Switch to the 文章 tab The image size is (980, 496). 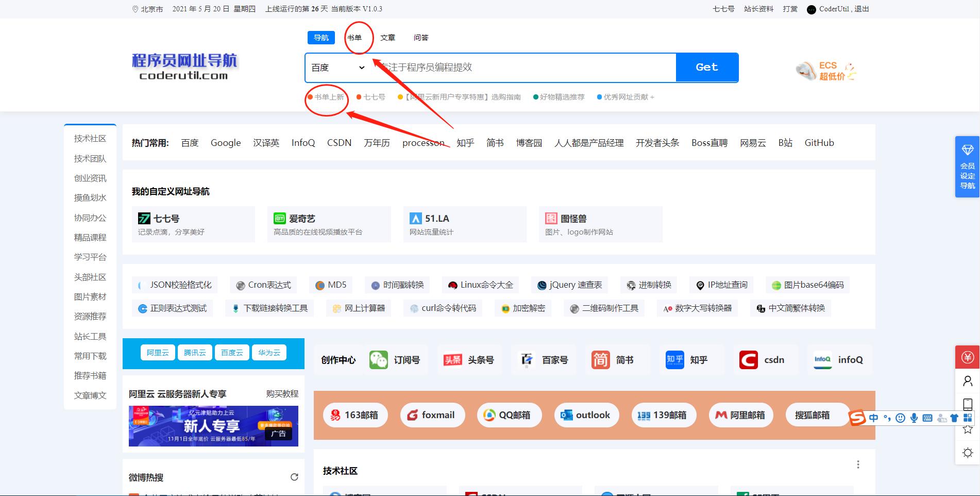(387, 38)
